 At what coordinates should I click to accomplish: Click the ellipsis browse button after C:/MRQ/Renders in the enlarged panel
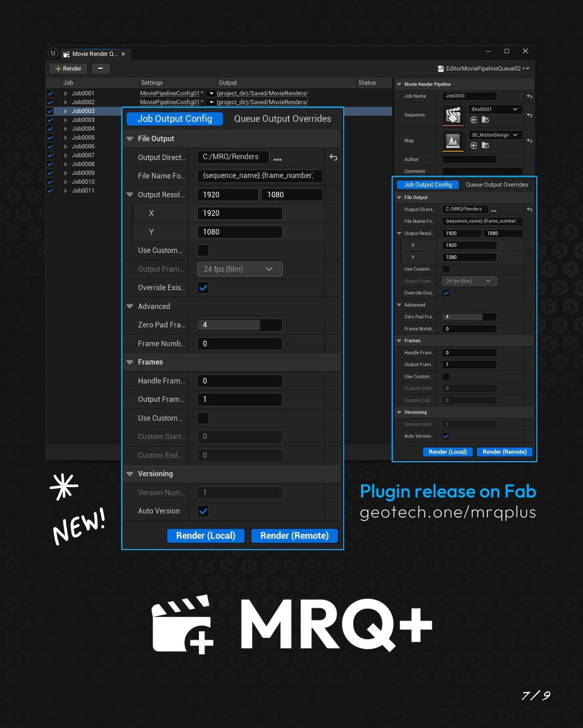[x=277, y=158]
